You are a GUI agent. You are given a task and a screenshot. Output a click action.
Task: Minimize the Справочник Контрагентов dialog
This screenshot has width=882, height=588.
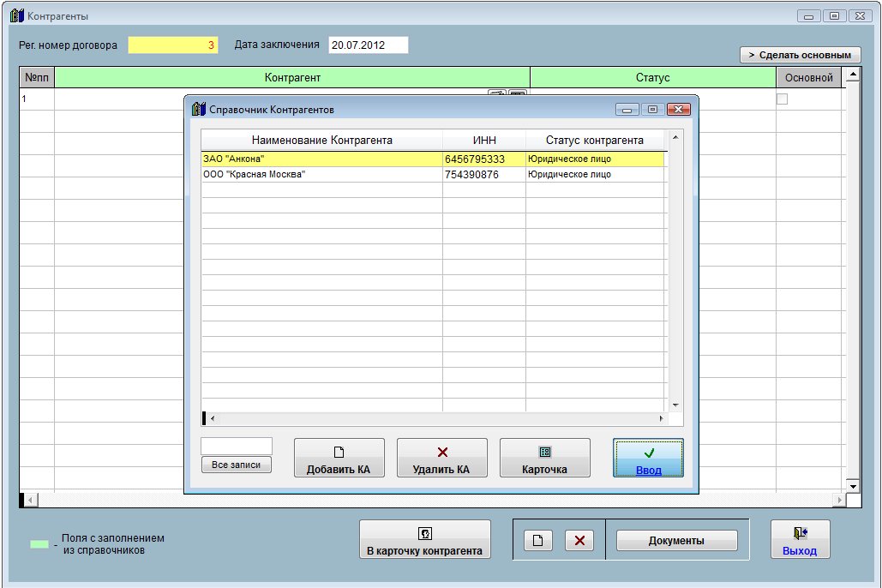pos(627,109)
